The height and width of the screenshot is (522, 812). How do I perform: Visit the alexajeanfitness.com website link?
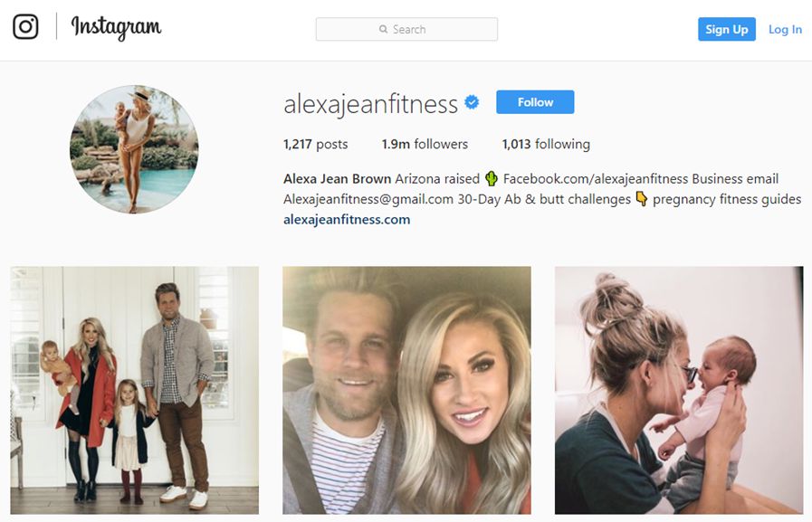click(x=347, y=219)
